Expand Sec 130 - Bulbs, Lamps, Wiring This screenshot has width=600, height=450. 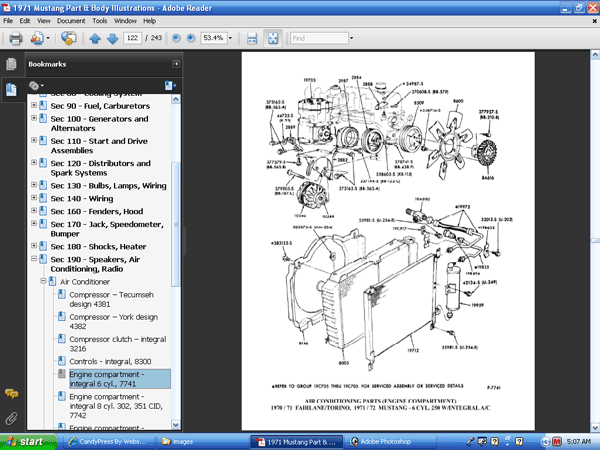(x=34, y=184)
